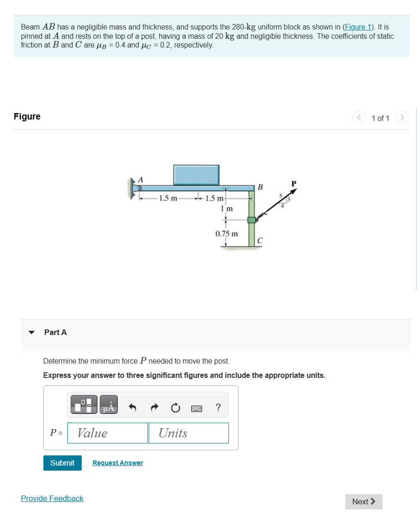Click the previous figure chevron

(x=359, y=118)
